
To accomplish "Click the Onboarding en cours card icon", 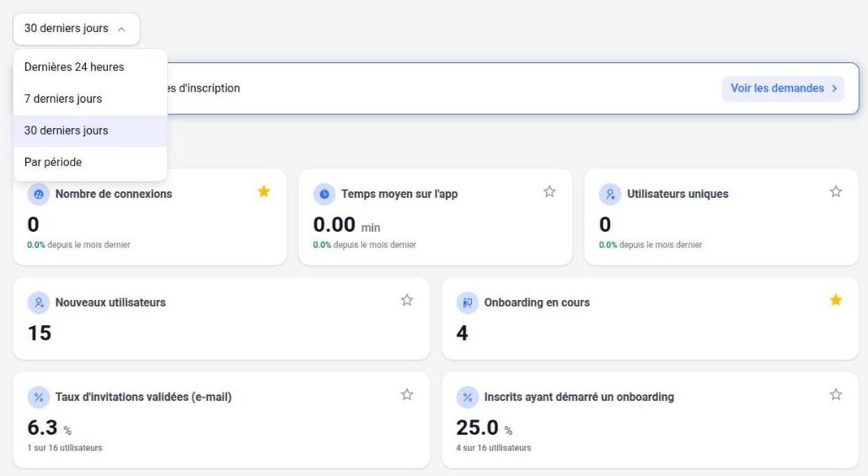I will pyautogui.click(x=467, y=302).
